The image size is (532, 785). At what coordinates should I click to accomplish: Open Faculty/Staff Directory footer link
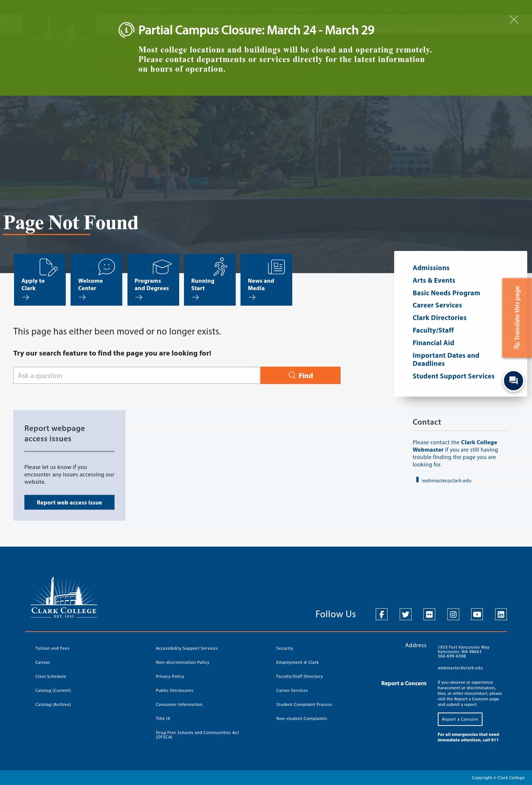[x=300, y=676]
